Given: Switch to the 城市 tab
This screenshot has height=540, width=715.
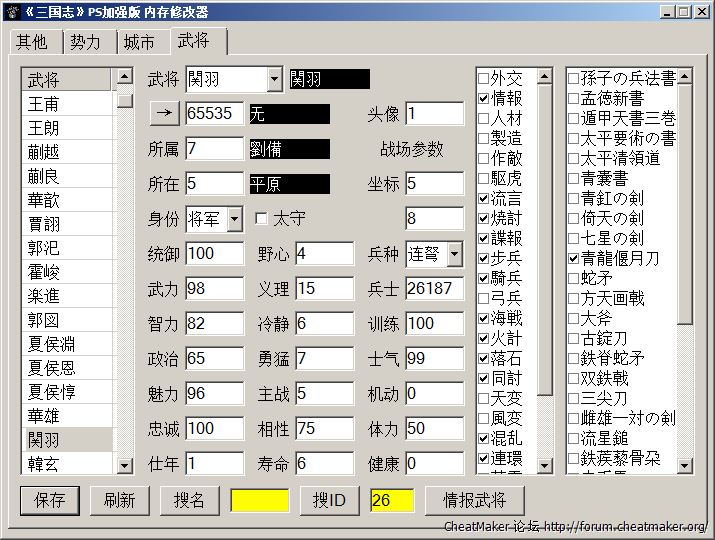Looking at the screenshot, I should pos(139,43).
